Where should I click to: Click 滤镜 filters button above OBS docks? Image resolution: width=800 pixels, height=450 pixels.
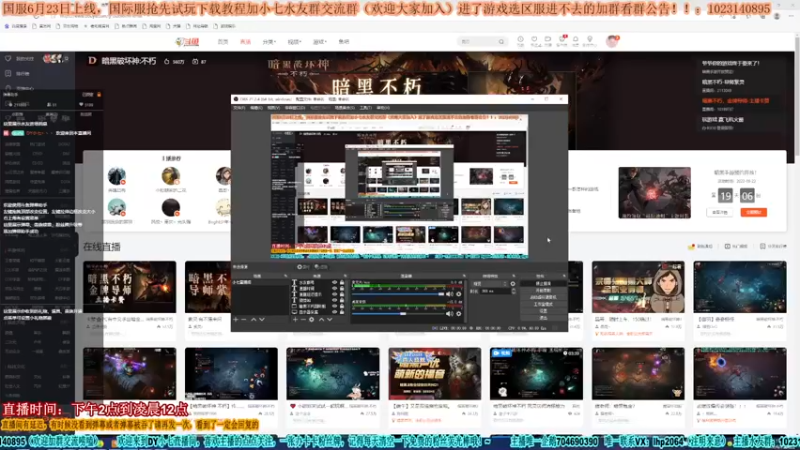(321, 267)
